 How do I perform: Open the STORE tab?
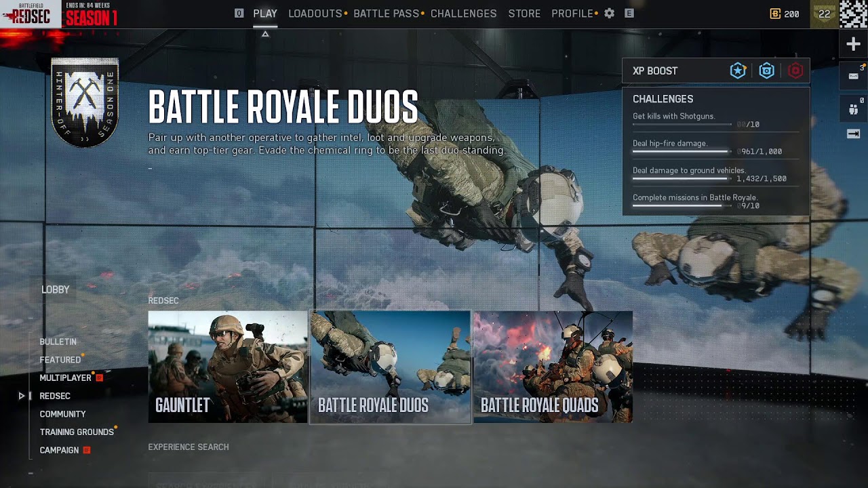coord(524,14)
